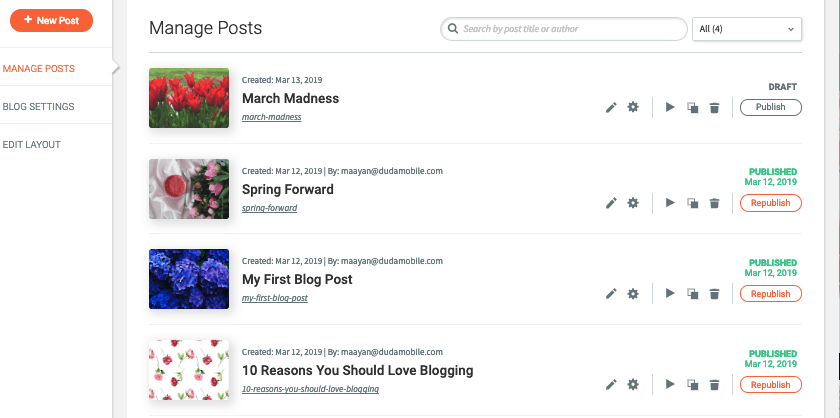840x418 pixels.
Task: Edit the March Madness post with pencil icon
Action: [x=611, y=108]
